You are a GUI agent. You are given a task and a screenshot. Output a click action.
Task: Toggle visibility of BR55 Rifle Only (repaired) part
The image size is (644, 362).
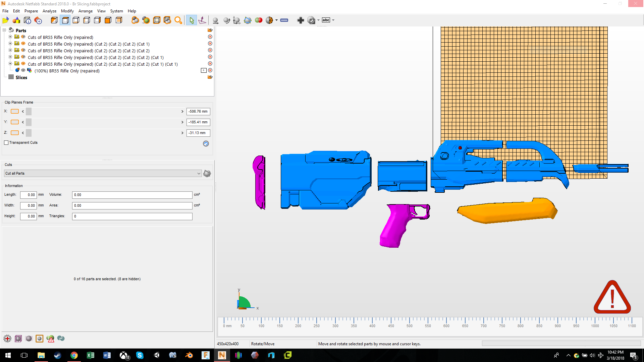23,70
